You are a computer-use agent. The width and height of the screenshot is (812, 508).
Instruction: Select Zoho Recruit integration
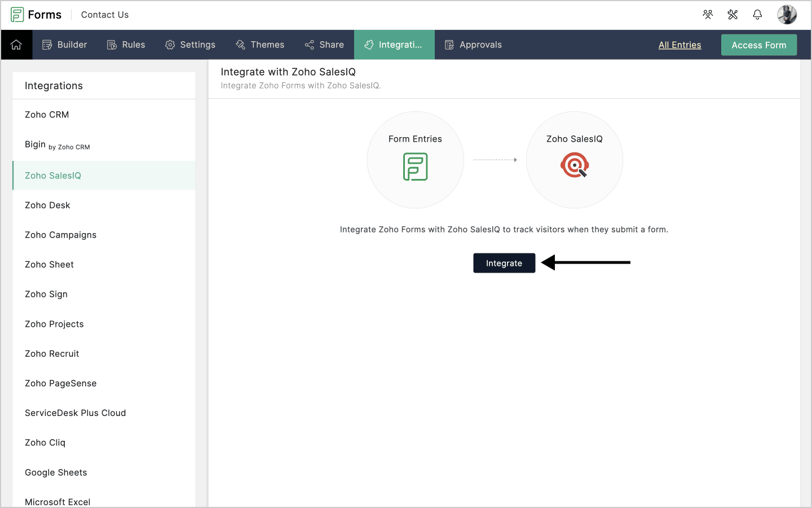pyautogui.click(x=104, y=354)
